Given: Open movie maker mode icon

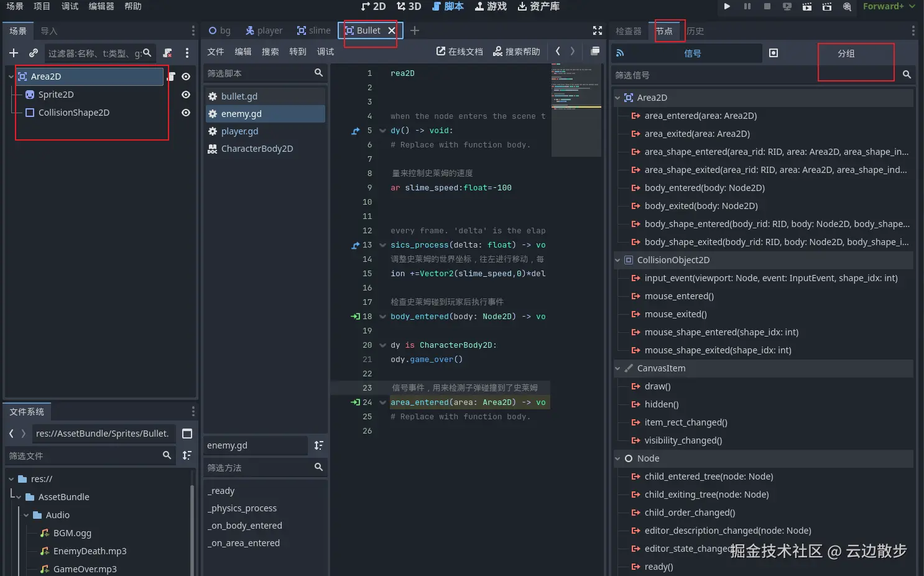Looking at the screenshot, I should point(847,6).
